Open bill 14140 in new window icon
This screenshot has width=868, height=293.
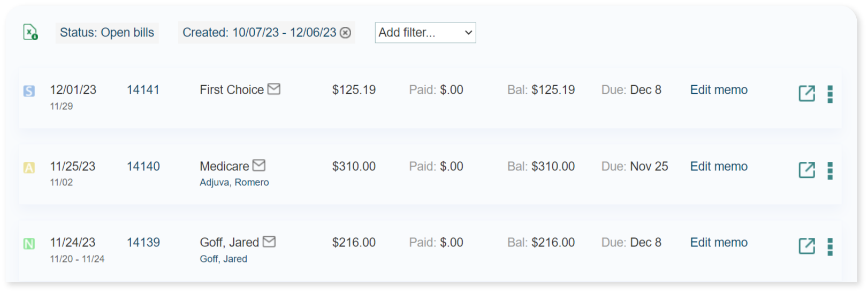click(x=806, y=170)
